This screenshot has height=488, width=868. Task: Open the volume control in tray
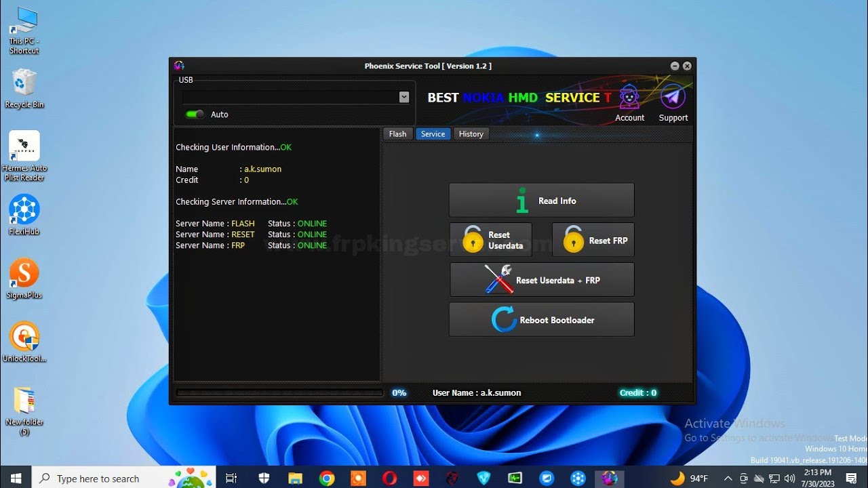[x=789, y=479]
